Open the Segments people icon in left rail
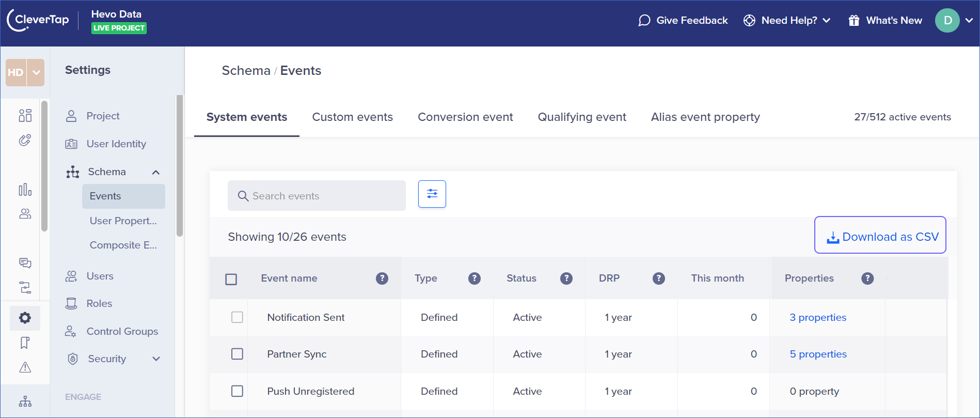 pos(25,213)
